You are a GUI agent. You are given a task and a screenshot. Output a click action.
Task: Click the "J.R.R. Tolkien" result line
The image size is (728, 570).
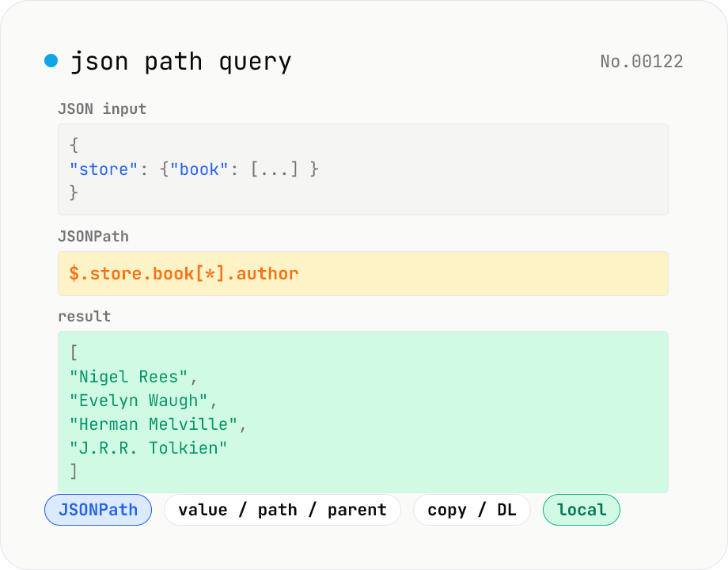[148, 448]
